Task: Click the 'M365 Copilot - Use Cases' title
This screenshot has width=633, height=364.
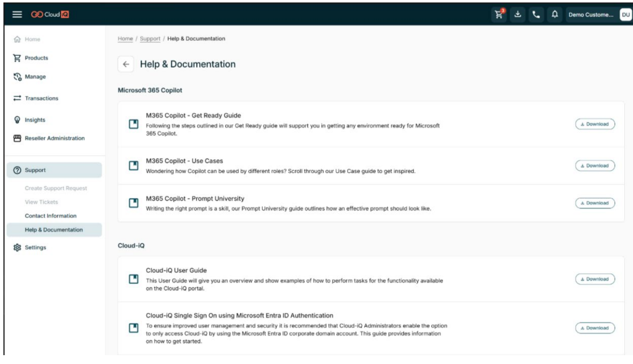Action: pyautogui.click(x=185, y=161)
